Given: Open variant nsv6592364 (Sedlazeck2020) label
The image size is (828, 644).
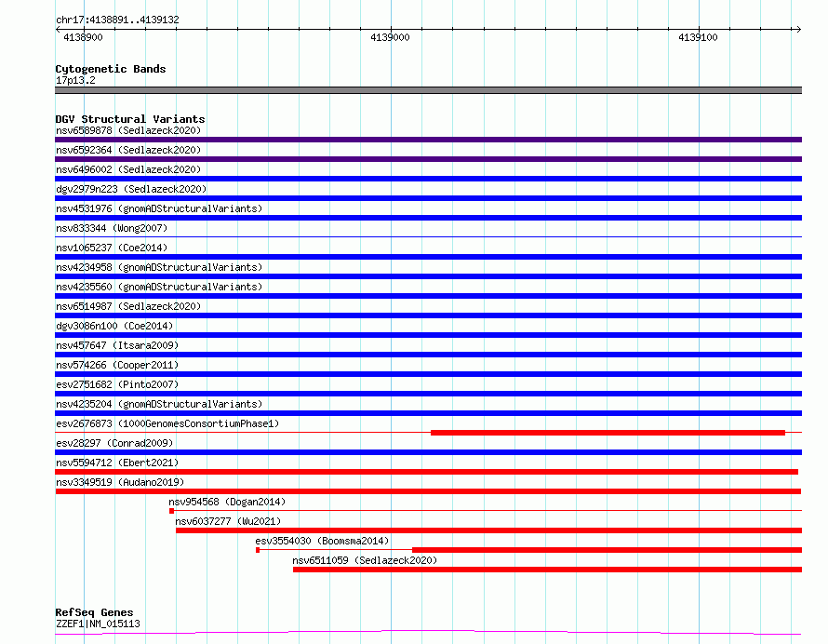Looking at the screenshot, I should click(128, 150).
